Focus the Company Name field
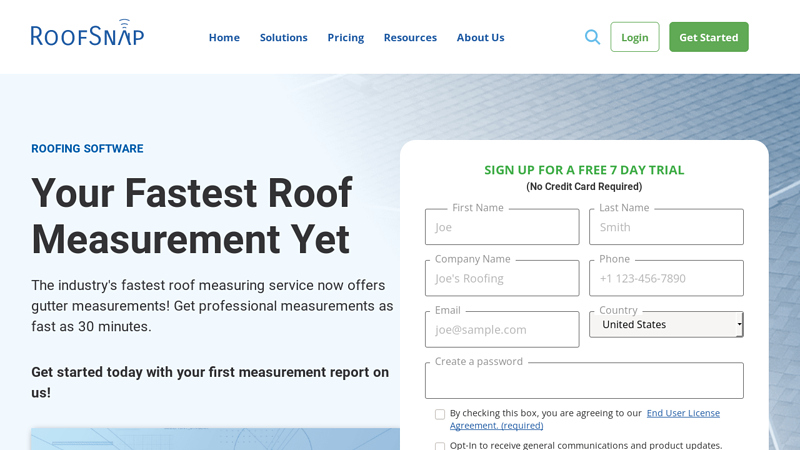 502,278
